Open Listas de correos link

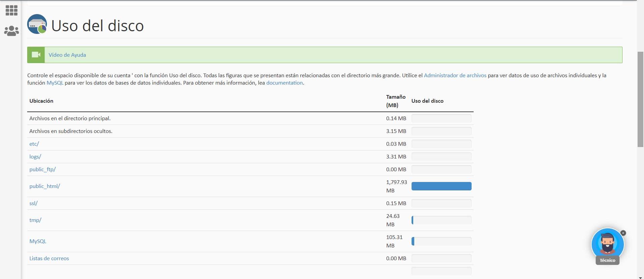49,259
